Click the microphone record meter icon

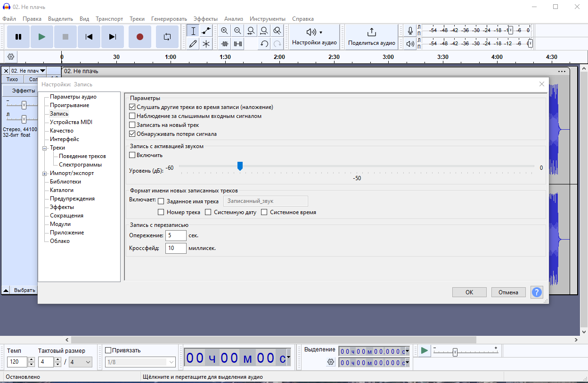(x=410, y=31)
